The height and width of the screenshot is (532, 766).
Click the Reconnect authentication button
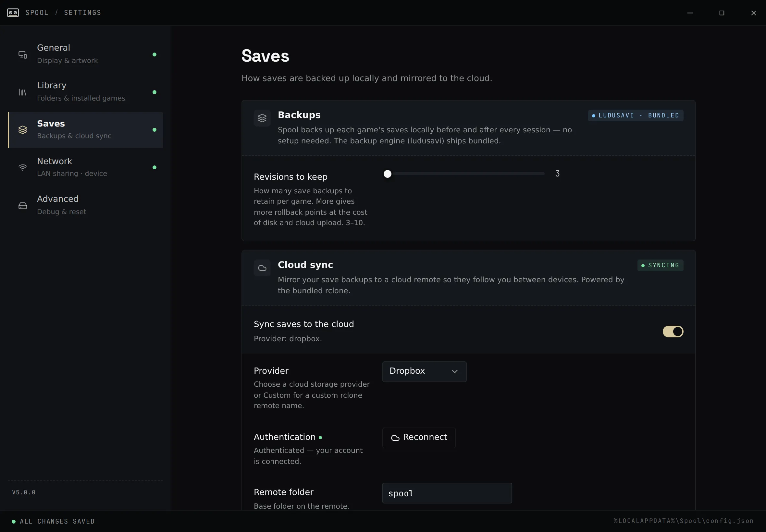point(419,438)
